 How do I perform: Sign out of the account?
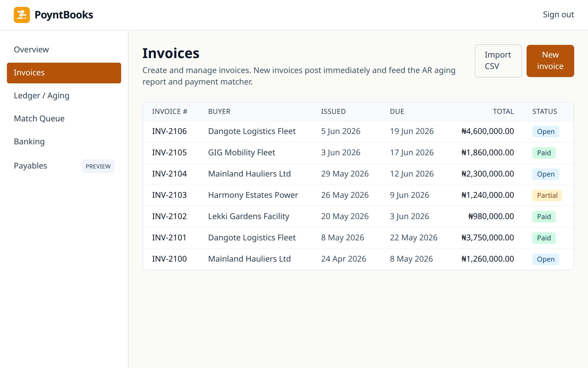coord(558,15)
